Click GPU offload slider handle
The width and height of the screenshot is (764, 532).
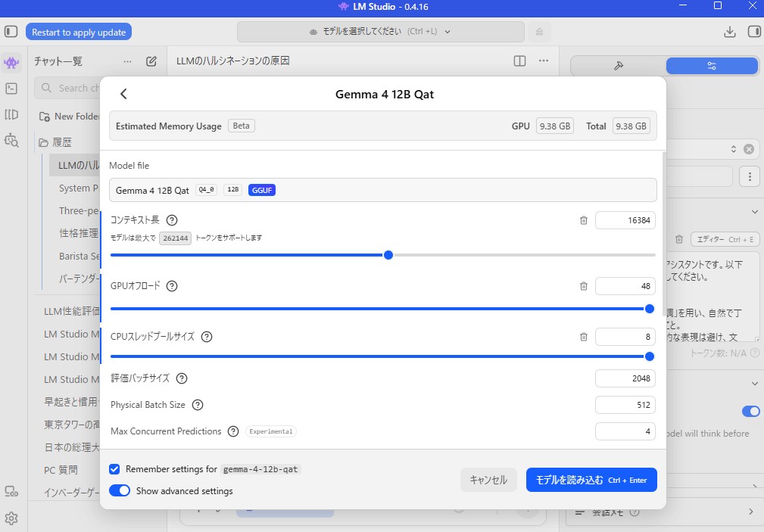[x=650, y=309]
